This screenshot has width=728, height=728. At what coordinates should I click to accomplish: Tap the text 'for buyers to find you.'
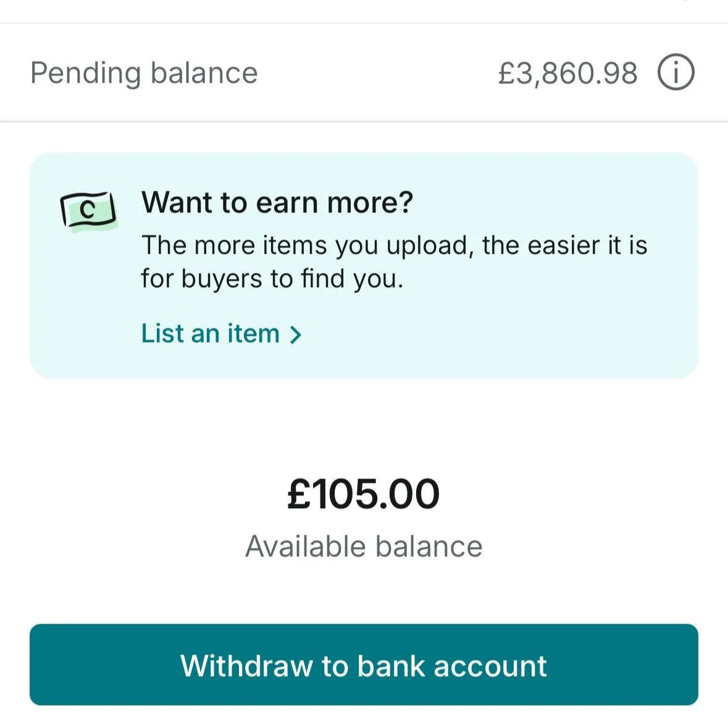point(272,279)
